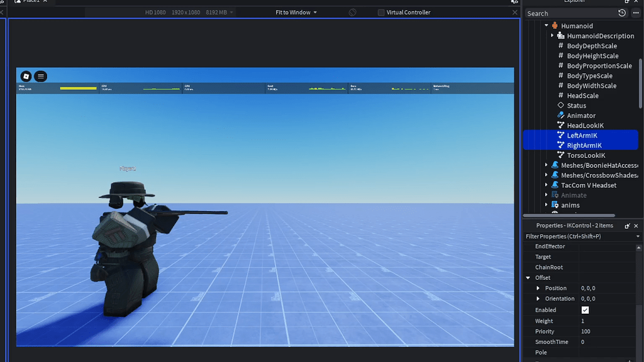Collapse the Offset property group

click(528, 278)
